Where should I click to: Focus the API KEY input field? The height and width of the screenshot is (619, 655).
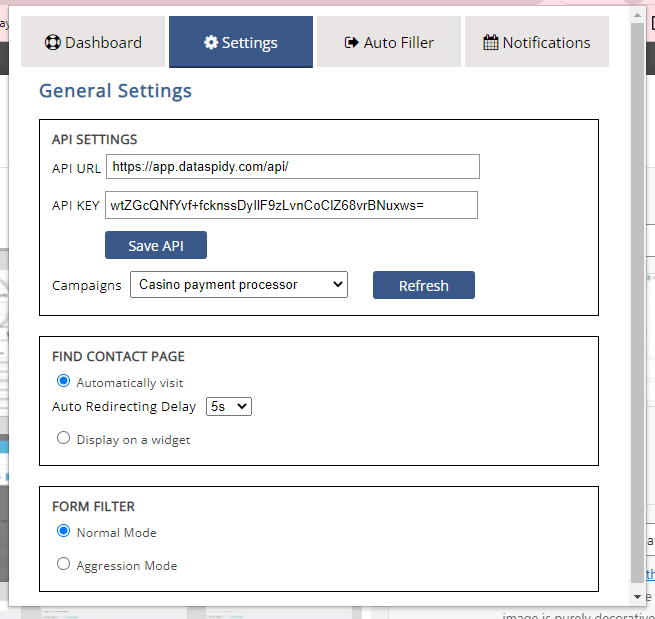click(291, 205)
